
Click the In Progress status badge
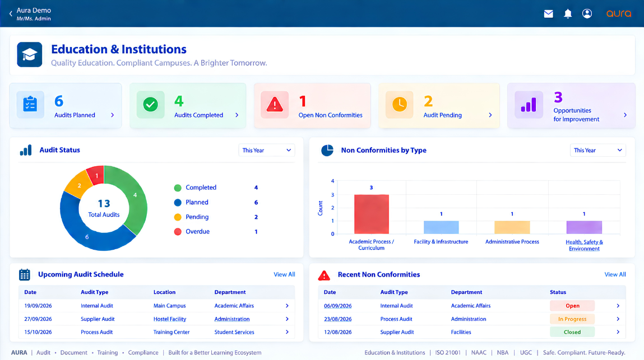tap(572, 319)
